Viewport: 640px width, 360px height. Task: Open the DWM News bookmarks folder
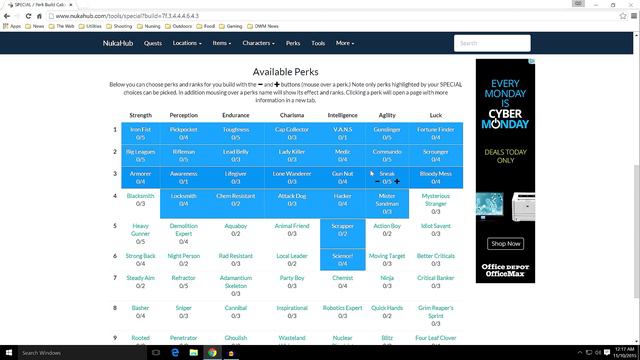pos(262,26)
